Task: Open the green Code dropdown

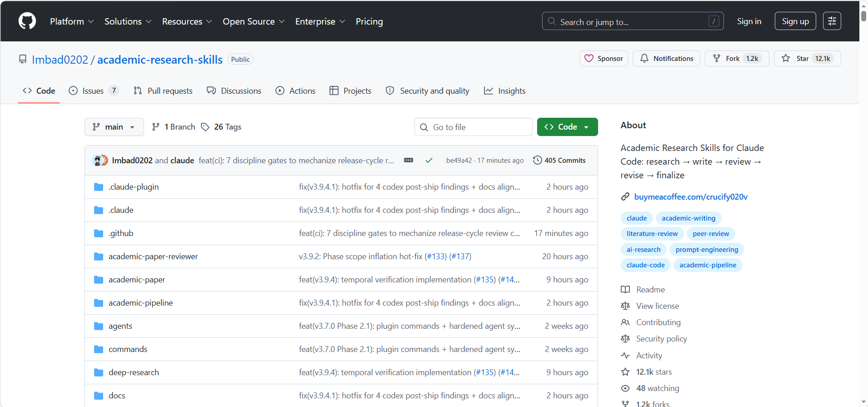Action: (x=567, y=127)
